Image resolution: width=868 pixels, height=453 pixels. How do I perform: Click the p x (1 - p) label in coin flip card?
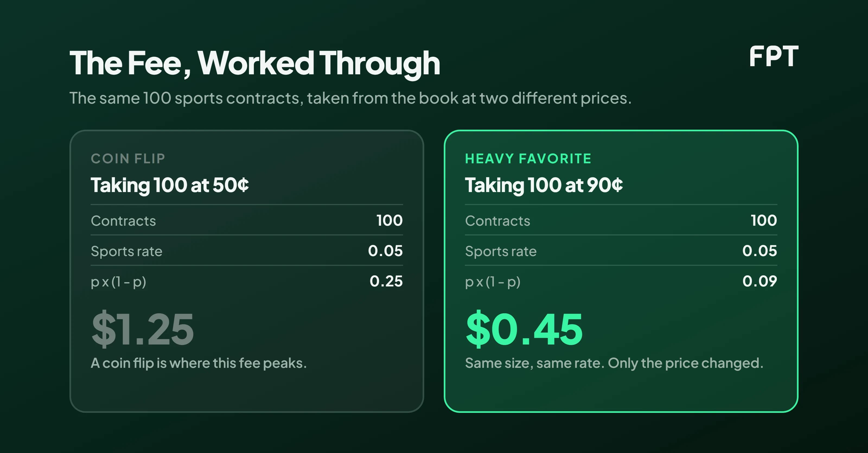click(119, 282)
